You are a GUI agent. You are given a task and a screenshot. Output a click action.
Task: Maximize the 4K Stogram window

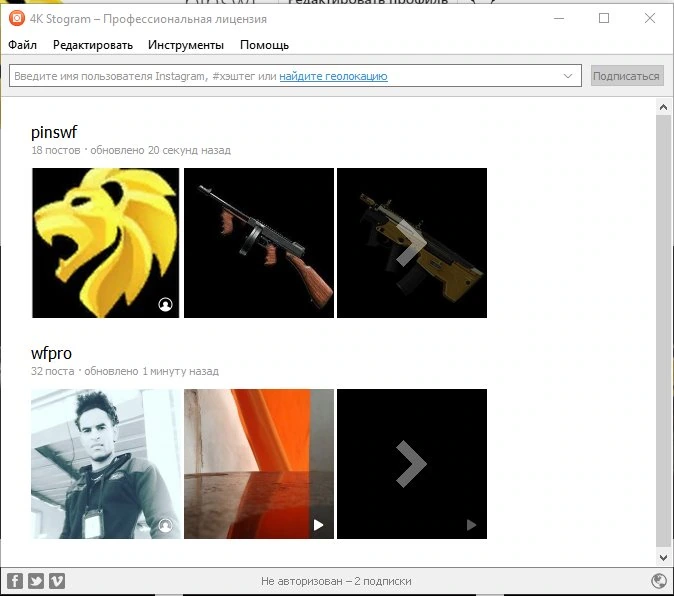click(x=604, y=18)
